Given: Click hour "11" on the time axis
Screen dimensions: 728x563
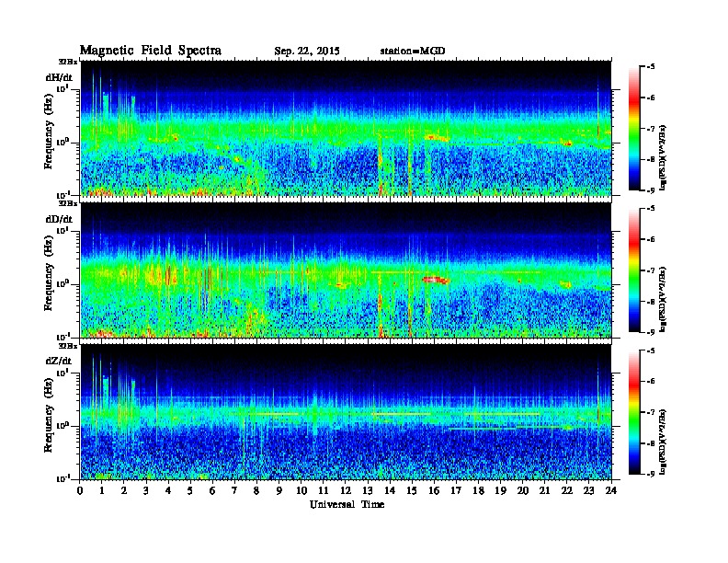Looking at the screenshot, I should coord(324,490).
